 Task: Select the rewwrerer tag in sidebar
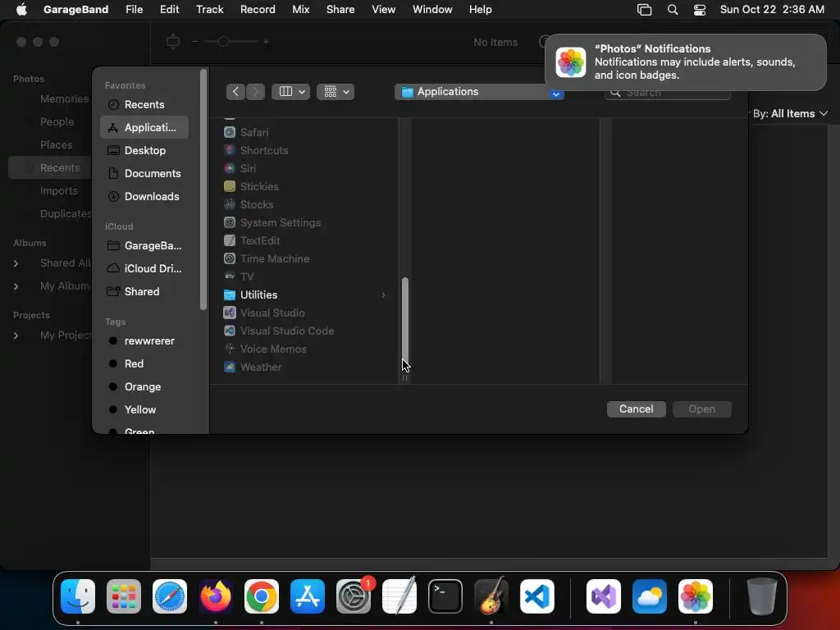[x=144, y=341]
